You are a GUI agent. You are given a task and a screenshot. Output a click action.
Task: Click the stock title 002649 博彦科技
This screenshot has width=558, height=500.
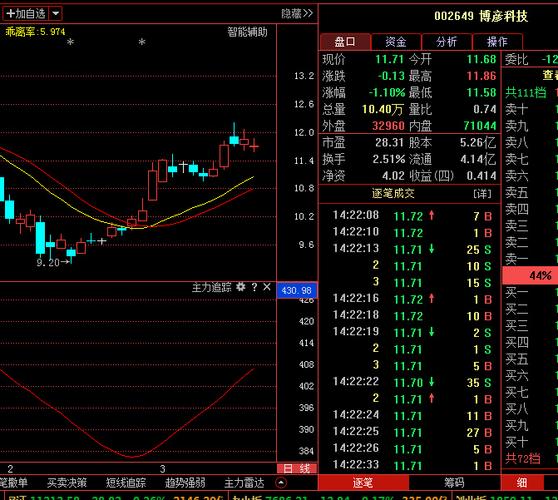481,16
